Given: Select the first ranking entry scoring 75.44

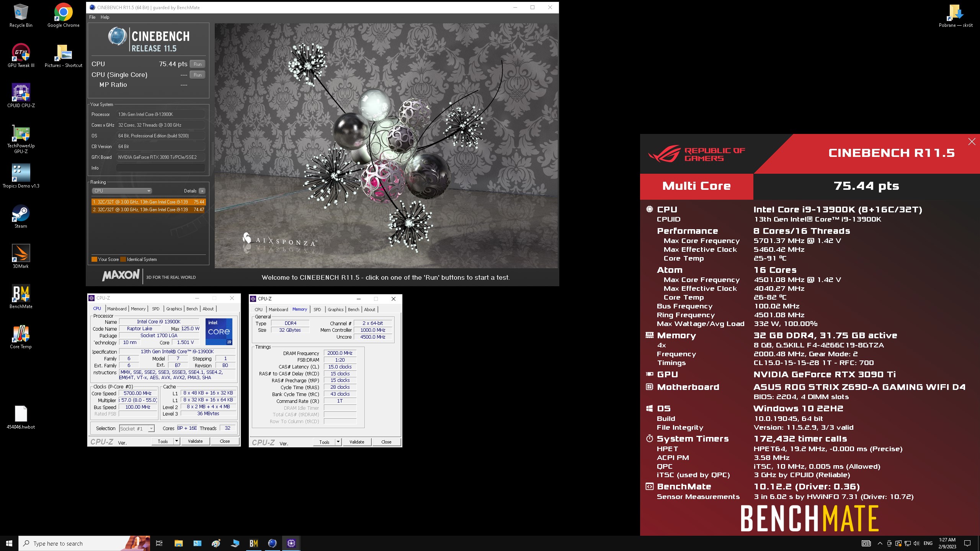Looking at the screenshot, I should 149,202.
